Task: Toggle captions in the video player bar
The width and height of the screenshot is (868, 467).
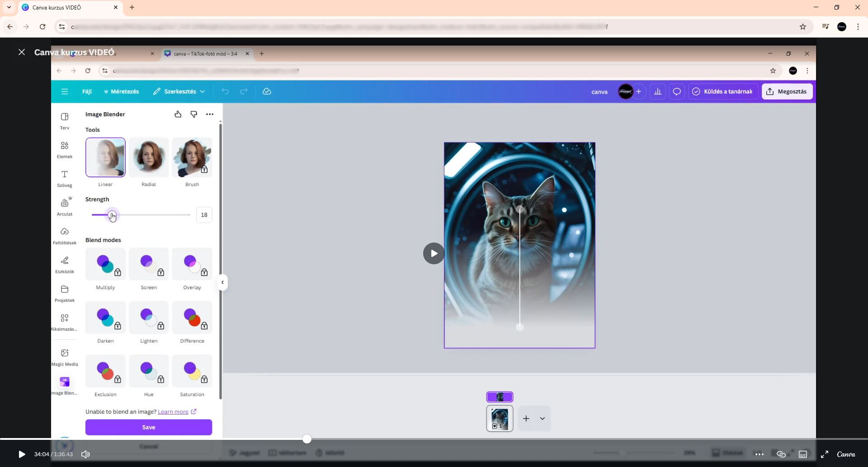Action: tap(803, 454)
